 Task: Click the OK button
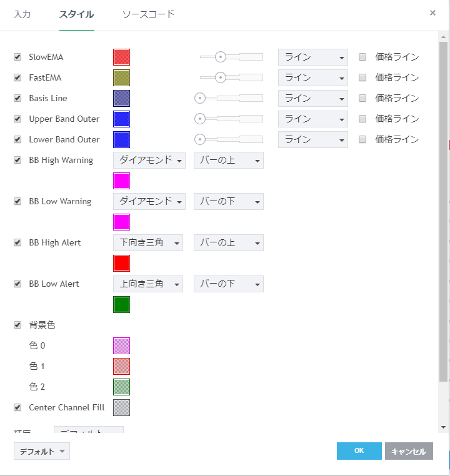(x=359, y=451)
